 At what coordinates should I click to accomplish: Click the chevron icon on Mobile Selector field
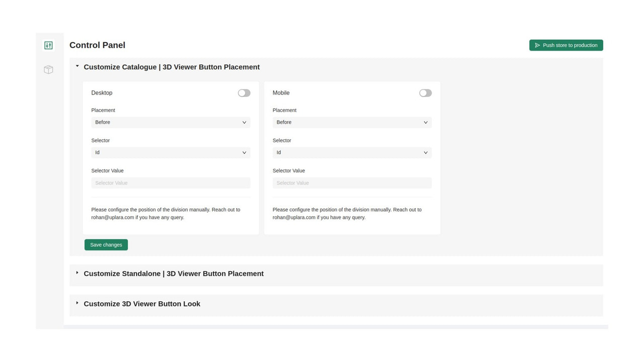pyautogui.click(x=425, y=152)
